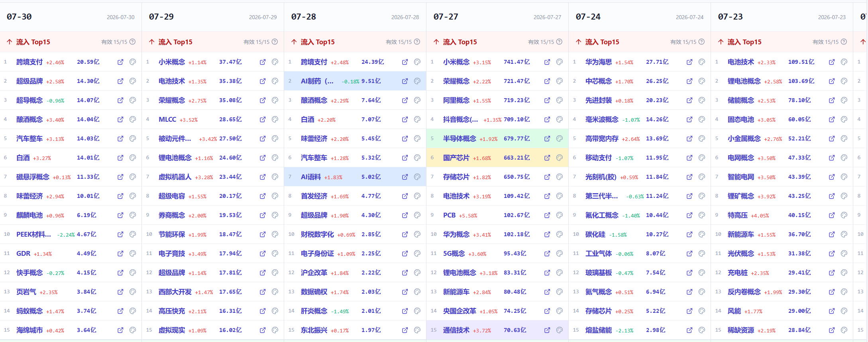Click help icon beside 有效 15/15 in 07-27 column

[x=560, y=42]
